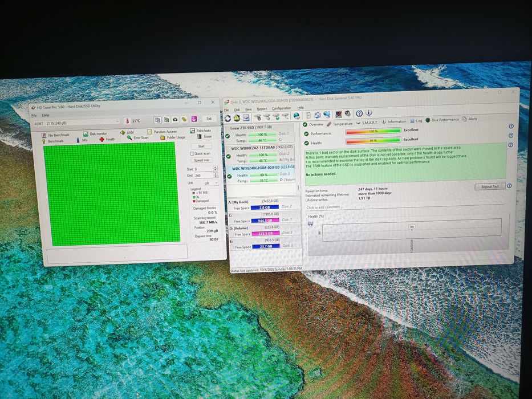Viewport: 532px width, 399px height.
Task: Open the Unit gB dropdown in HD Tune
Action: 211,183
